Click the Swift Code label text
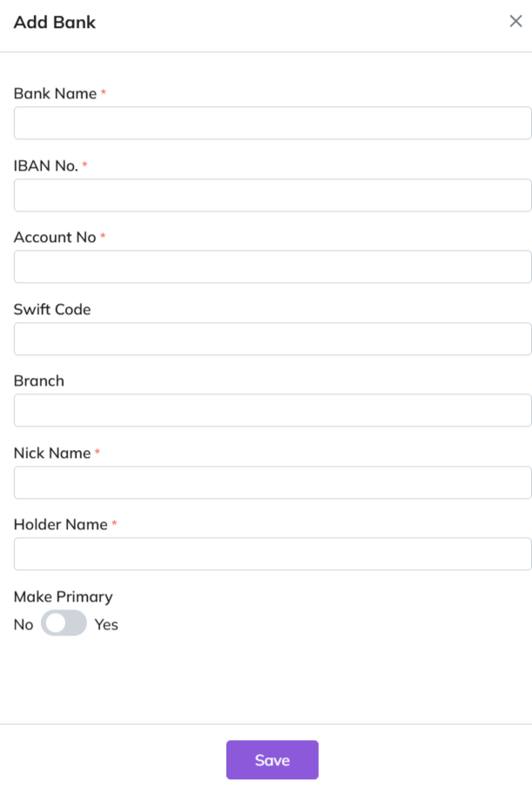Screen dimensions: 532x787 (52, 309)
